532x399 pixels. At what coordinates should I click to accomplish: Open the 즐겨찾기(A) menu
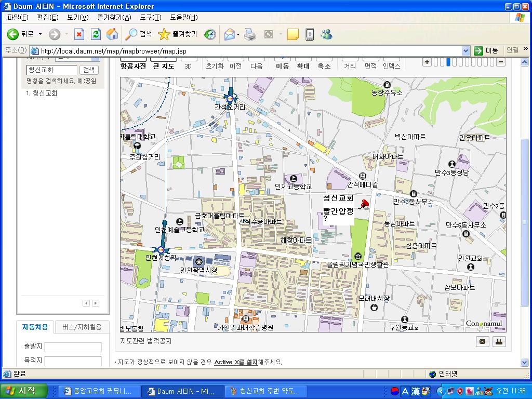(x=114, y=17)
